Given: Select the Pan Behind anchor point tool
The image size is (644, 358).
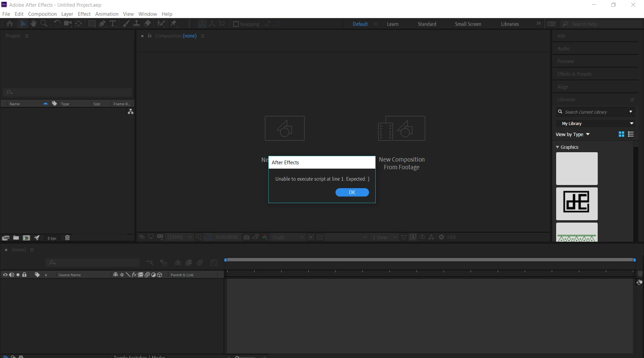Looking at the screenshot, I should [x=78, y=23].
